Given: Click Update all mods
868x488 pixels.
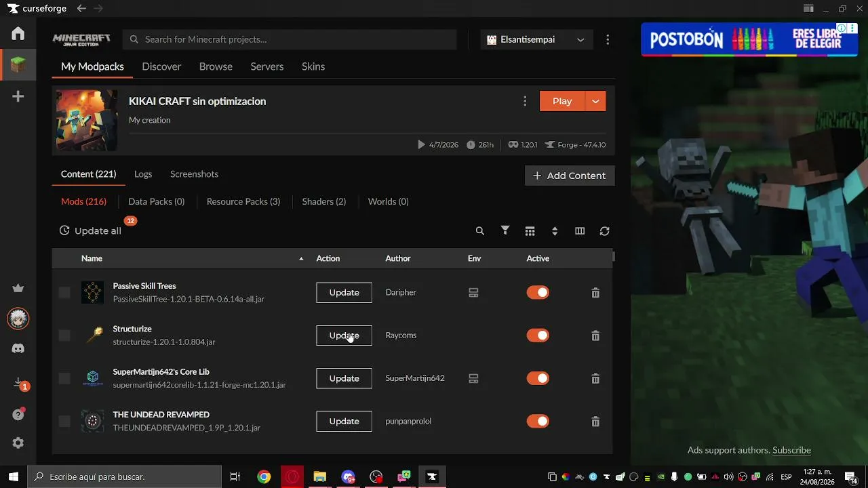Looking at the screenshot, I should click(x=90, y=230).
